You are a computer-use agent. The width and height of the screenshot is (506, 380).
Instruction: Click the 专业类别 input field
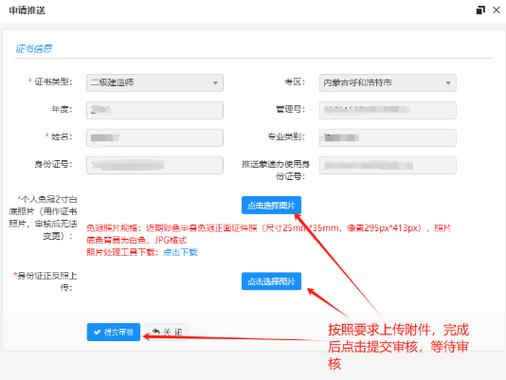387,137
